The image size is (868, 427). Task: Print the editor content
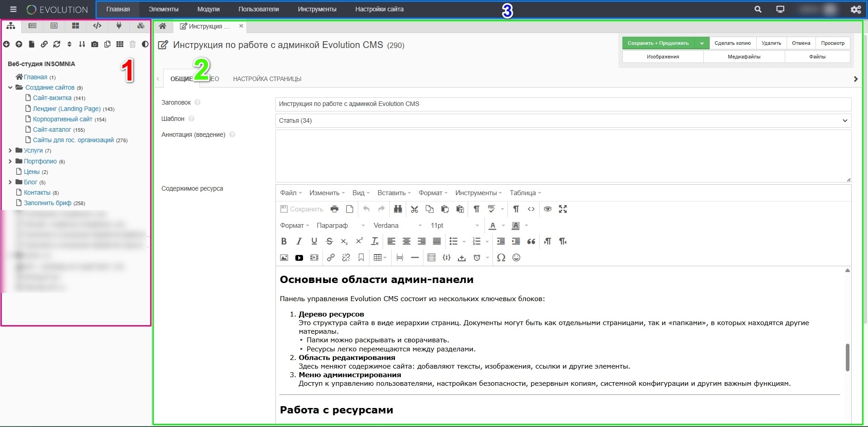coord(334,209)
